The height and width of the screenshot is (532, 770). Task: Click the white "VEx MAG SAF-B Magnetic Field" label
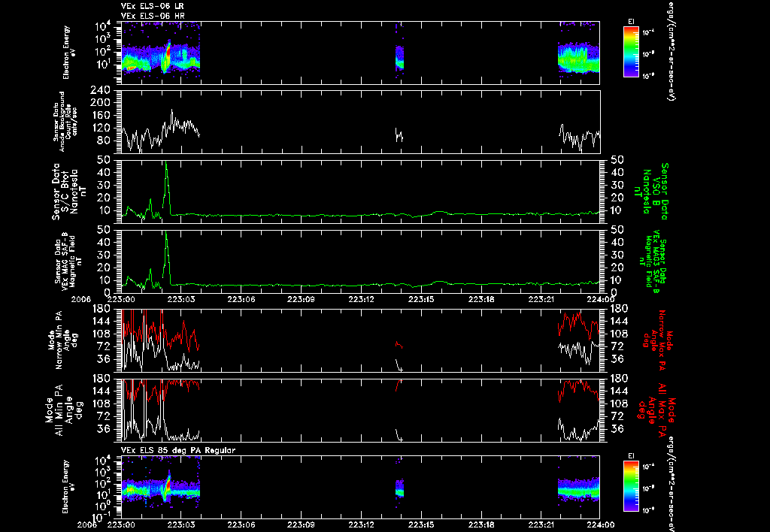[68, 261]
